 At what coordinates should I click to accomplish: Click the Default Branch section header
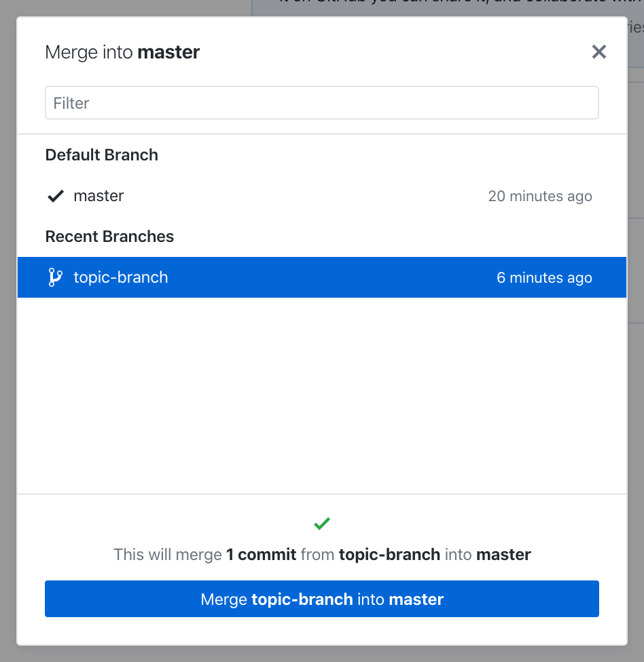click(x=101, y=154)
